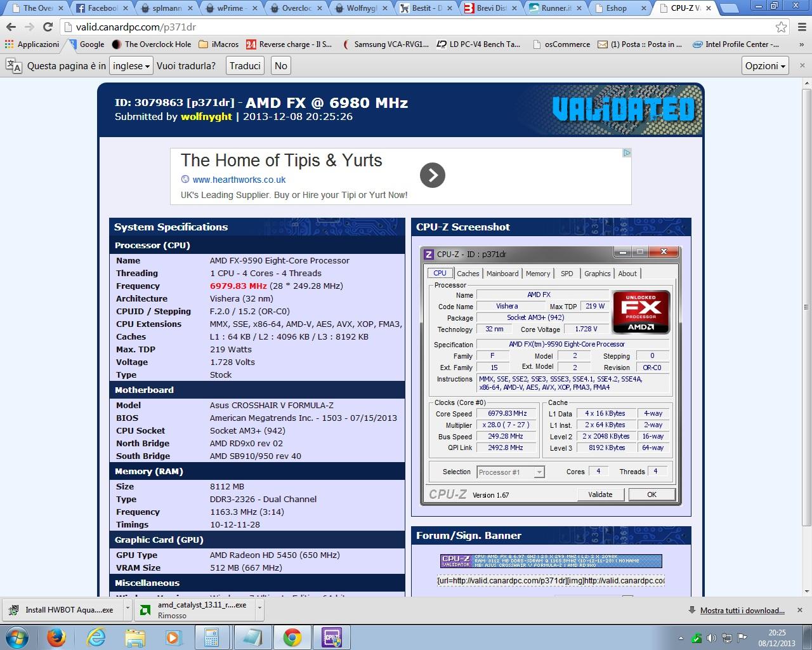Open the Applicazioni apps shortcut
812x650 pixels.
32,44
